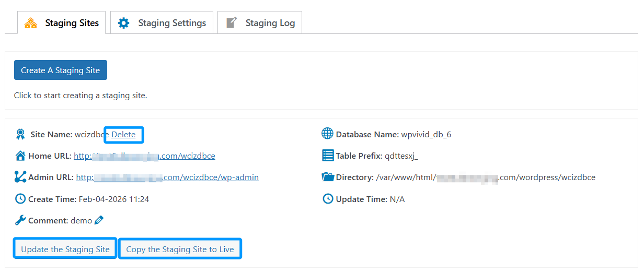This screenshot has height=273, width=644.
Task: Delete the wcizdbce staging site
Action: (x=123, y=135)
